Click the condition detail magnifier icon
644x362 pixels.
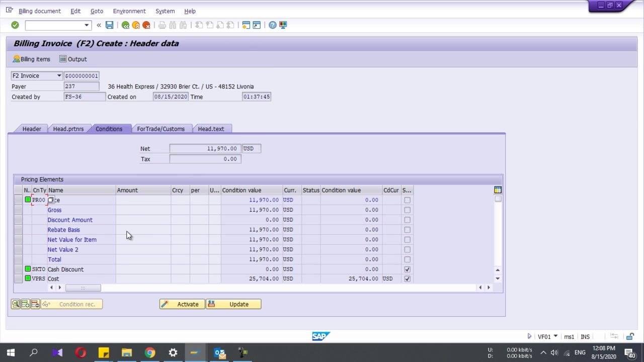click(x=16, y=304)
